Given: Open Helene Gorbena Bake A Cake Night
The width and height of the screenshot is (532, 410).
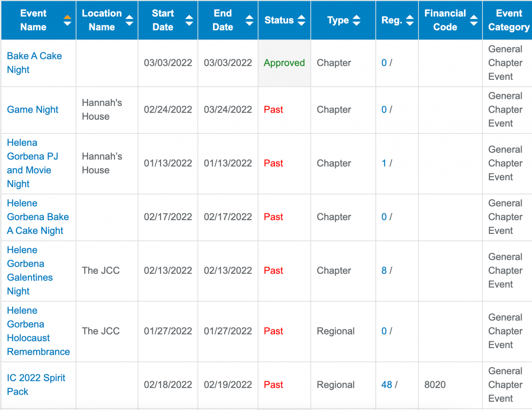Looking at the screenshot, I should tap(37, 217).
